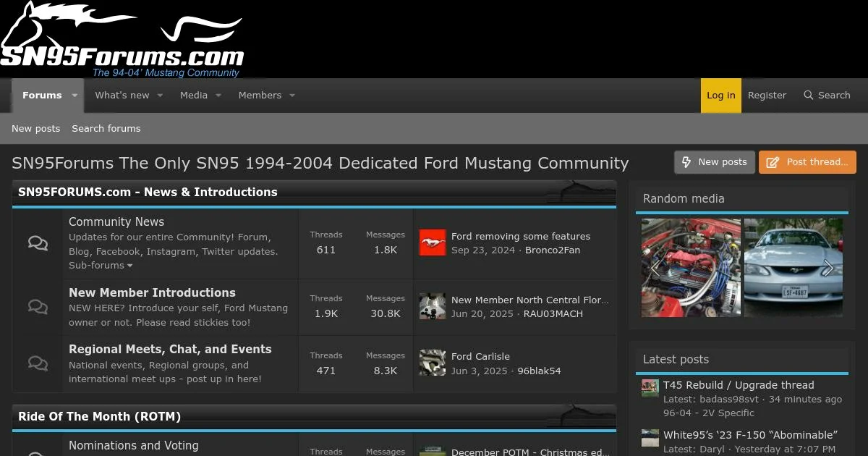Viewport: 868px width, 456px height.
Task: Open the silver Mustang media thumbnail
Action: (794, 268)
